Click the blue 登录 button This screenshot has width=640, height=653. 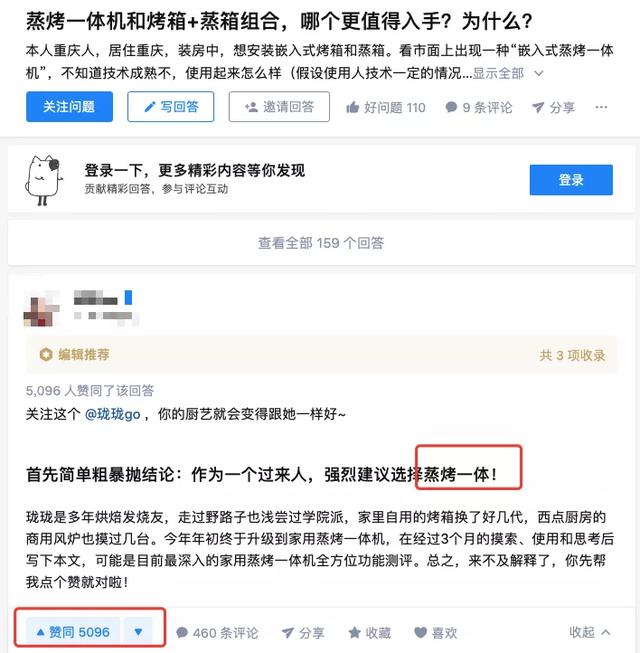coord(571,180)
